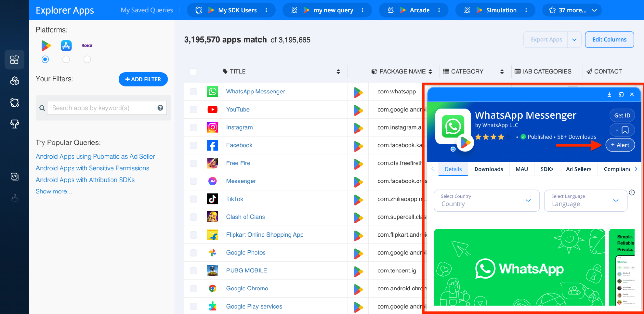Select the Roku platform radio button
Image resolution: width=644 pixels, height=314 pixels.
pyautogui.click(x=87, y=59)
